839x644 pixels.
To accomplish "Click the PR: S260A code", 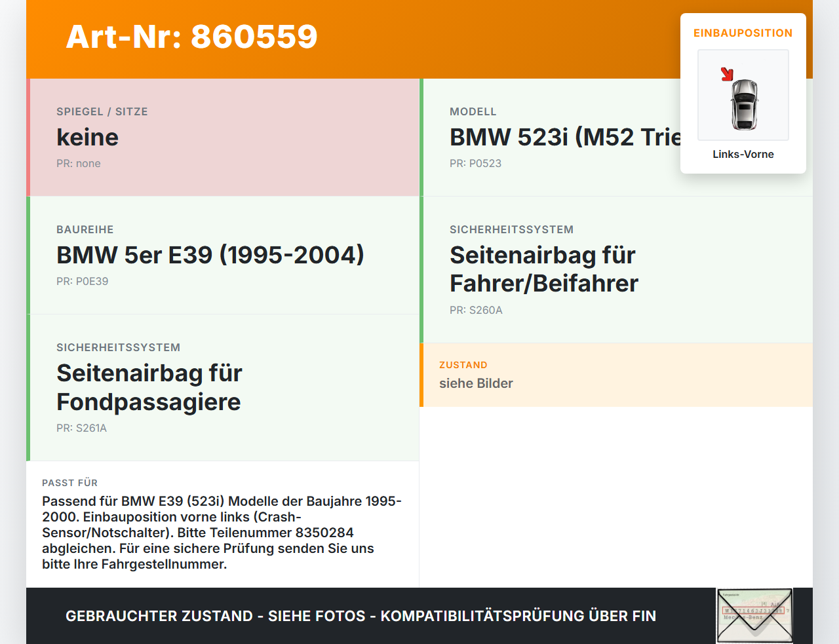I will 476,310.
